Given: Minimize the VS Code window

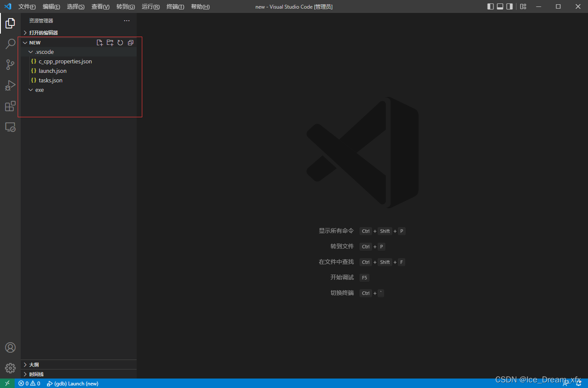Looking at the screenshot, I should 538,6.
